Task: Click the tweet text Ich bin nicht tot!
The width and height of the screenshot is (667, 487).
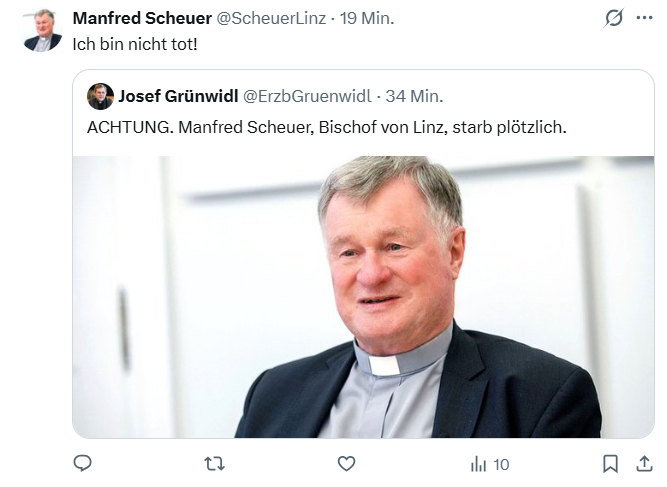Action: pos(136,46)
